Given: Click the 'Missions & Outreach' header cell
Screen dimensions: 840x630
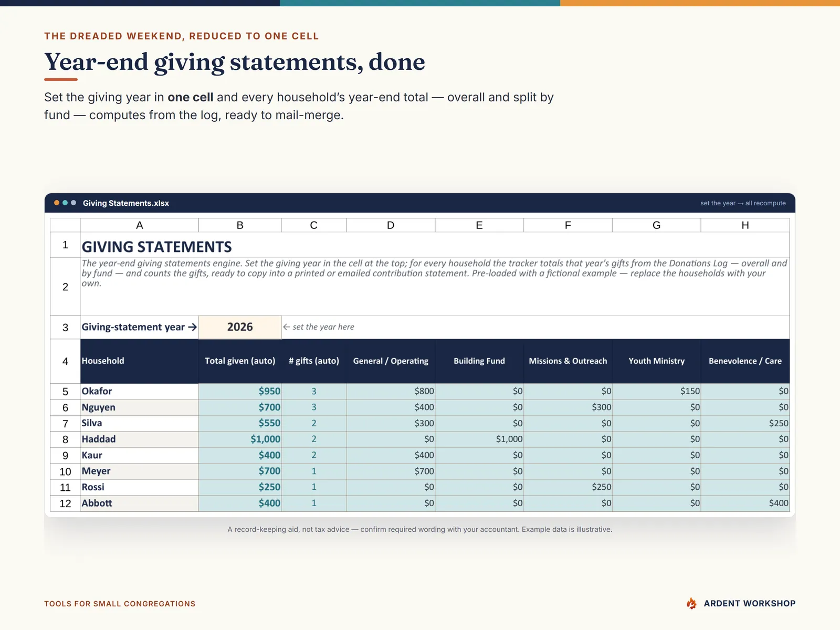Looking at the screenshot, I should pos(568,361).
